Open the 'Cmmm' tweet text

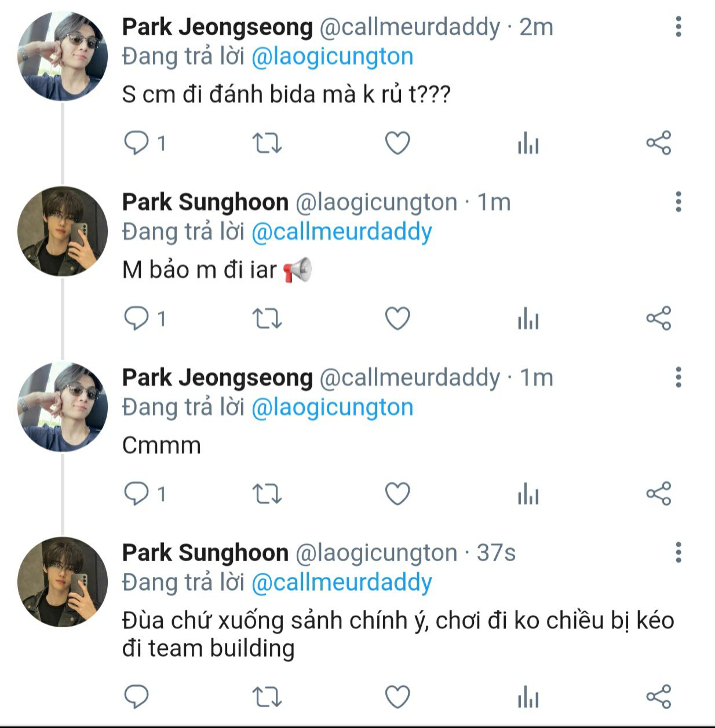point(162,445)
